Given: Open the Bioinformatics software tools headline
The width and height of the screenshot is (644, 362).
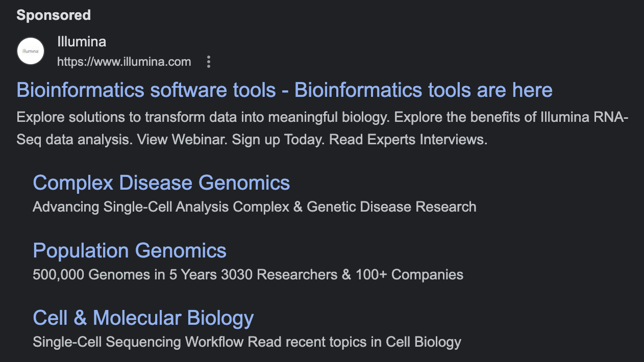Looking at the screenshot, I should [284, 90].
